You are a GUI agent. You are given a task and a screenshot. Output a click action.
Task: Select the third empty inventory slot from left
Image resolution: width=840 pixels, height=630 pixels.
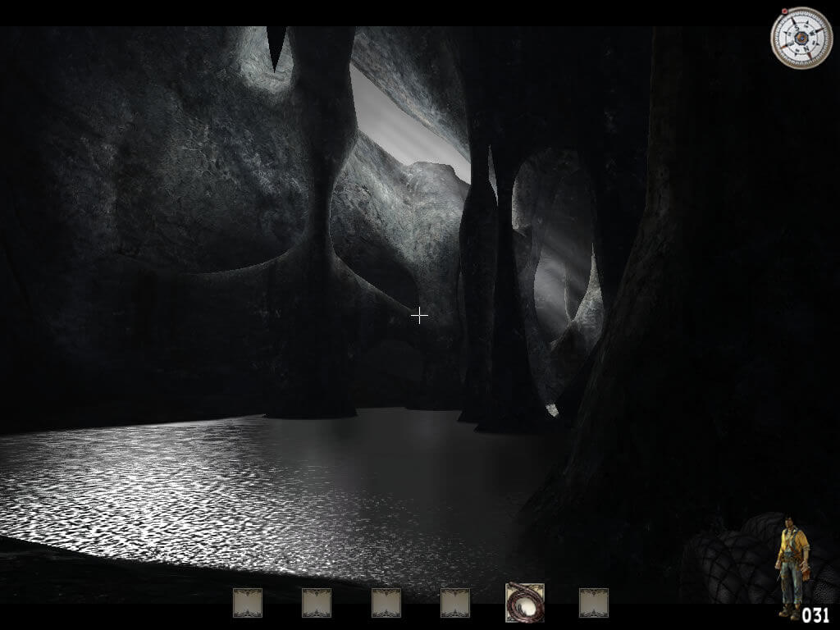click(x=386, y=603)
